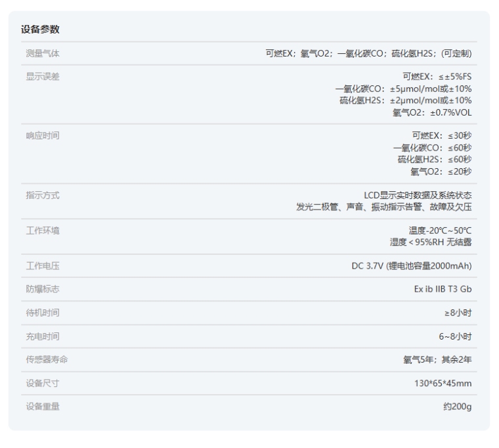This screenshot has height=448, width=499.
Task: Select the 显示误差 row label
Action: pyautogui.click(x=43, y=76)
